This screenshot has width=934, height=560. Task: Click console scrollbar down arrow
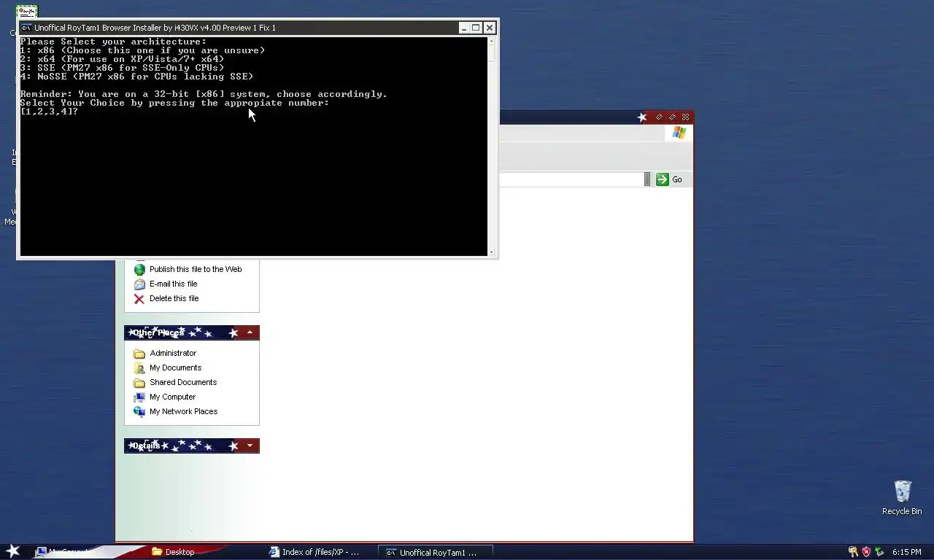(x=492, y=252)
